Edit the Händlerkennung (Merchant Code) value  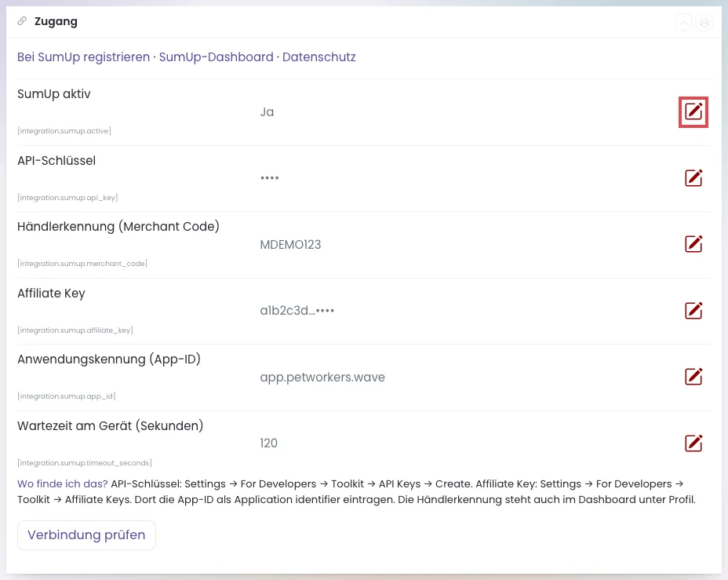(693, 244)
